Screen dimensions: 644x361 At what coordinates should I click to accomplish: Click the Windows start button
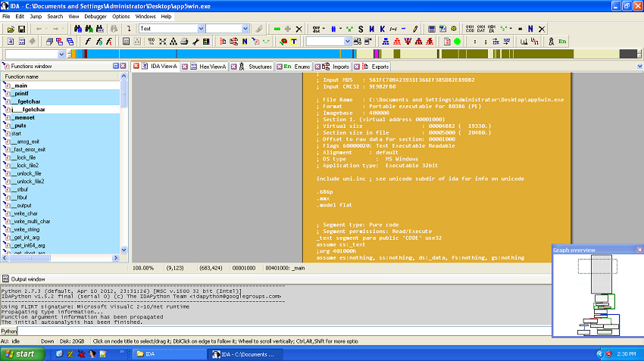[22, 353]
